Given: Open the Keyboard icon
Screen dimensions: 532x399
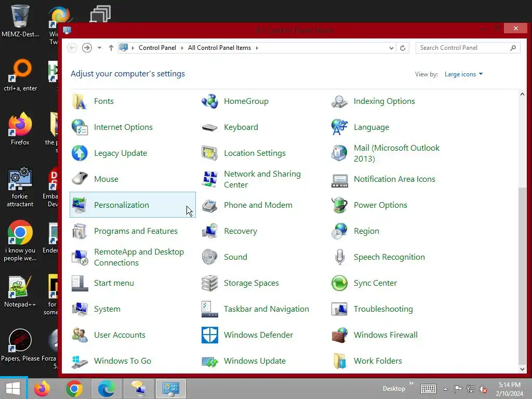Looking at the screenshot, I should click(209, 127).
